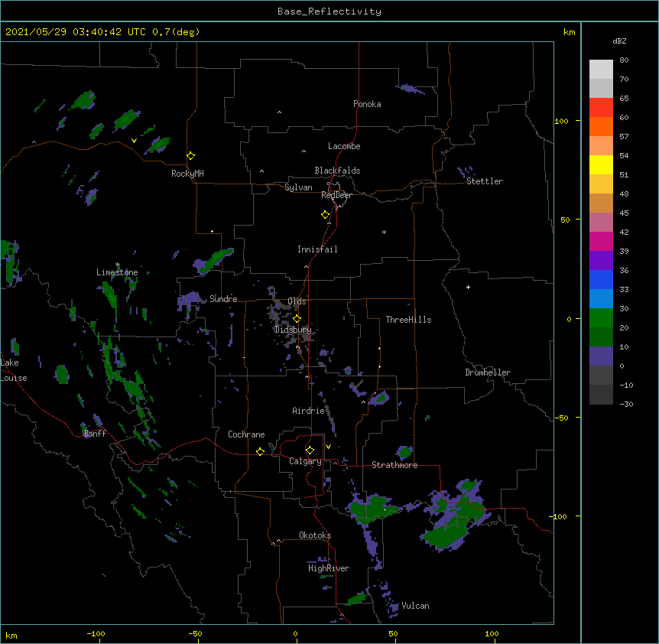Select the Sundre town label
Image resolution: width=659 pixels, height=644 pixels.
223,299
